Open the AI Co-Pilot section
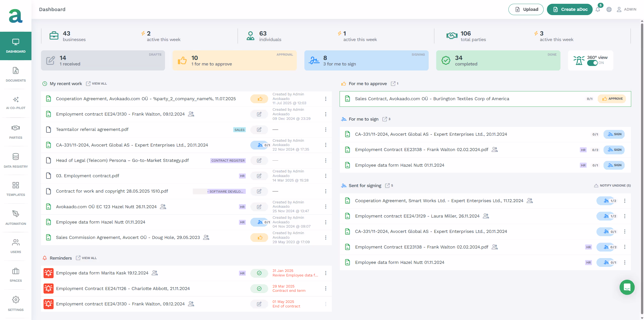Image resolution: width=644 pixels, height=320 pixels. pos(16,103)
